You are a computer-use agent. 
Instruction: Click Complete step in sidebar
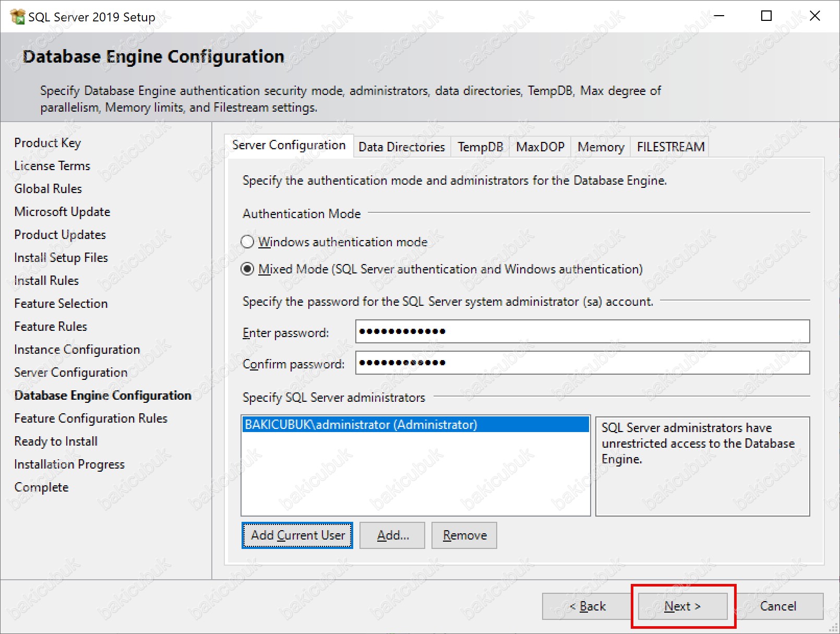pos(41,487)
